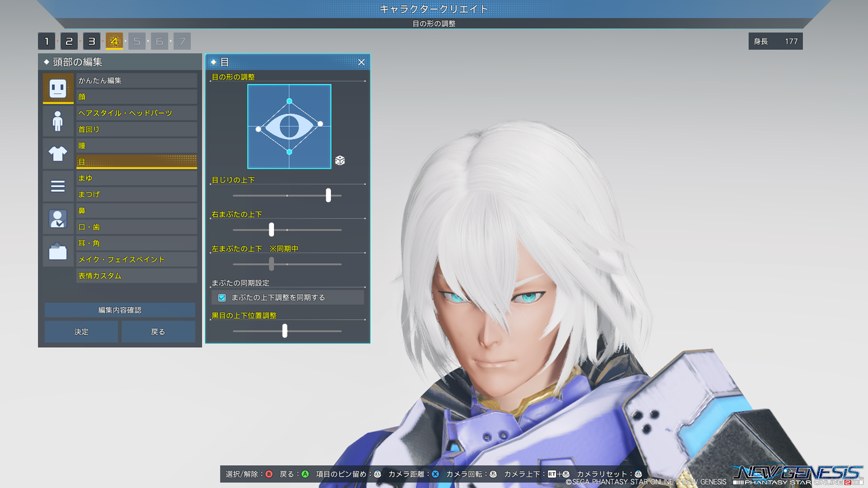Viewport: 868px width, 488px height.
Task: Select まゆ eyebrow menu item
Action: tap(136, 178)
